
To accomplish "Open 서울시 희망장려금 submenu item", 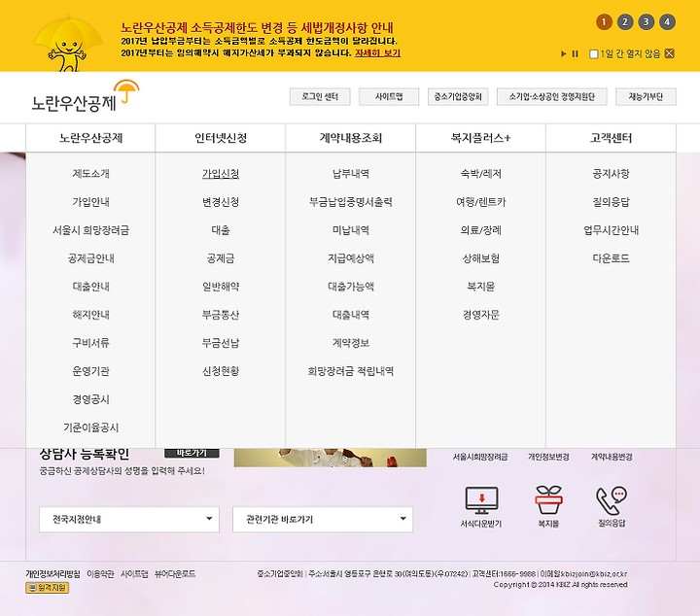I will [x=90, y=230].
